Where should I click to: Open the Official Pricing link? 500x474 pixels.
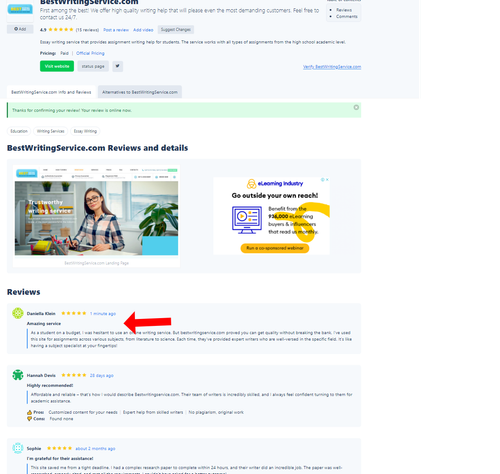tap(90, 53)
